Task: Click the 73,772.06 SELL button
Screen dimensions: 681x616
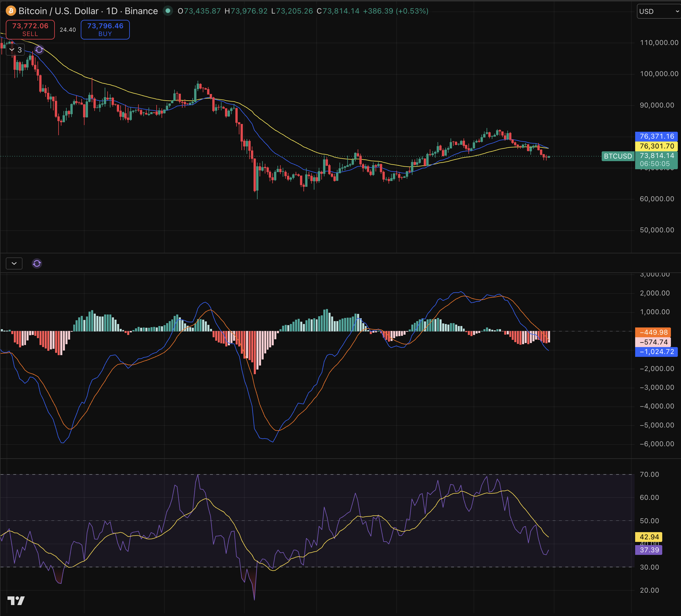Action: tap(30, 30)
